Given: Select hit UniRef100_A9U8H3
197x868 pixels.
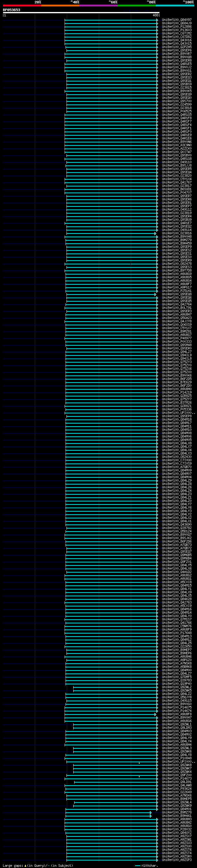Looking at the screenshot, I should click(x=177, y=819).
